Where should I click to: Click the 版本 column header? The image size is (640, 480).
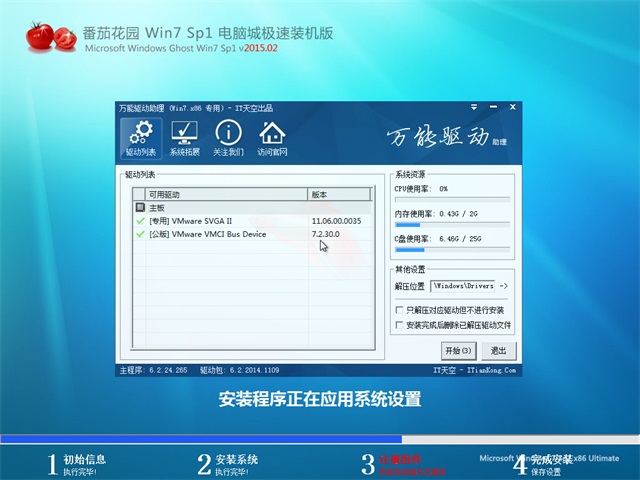339,195
